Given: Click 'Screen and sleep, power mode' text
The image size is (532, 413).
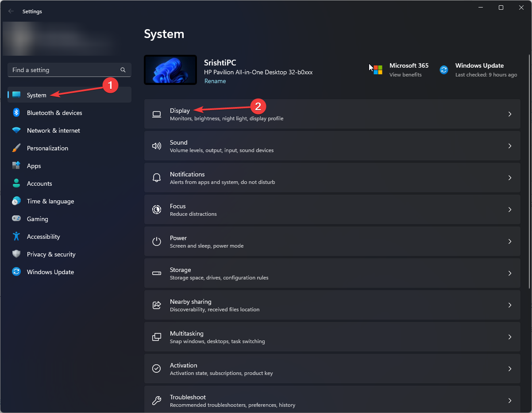Looking at the screenshot, I should click(207, 246).
